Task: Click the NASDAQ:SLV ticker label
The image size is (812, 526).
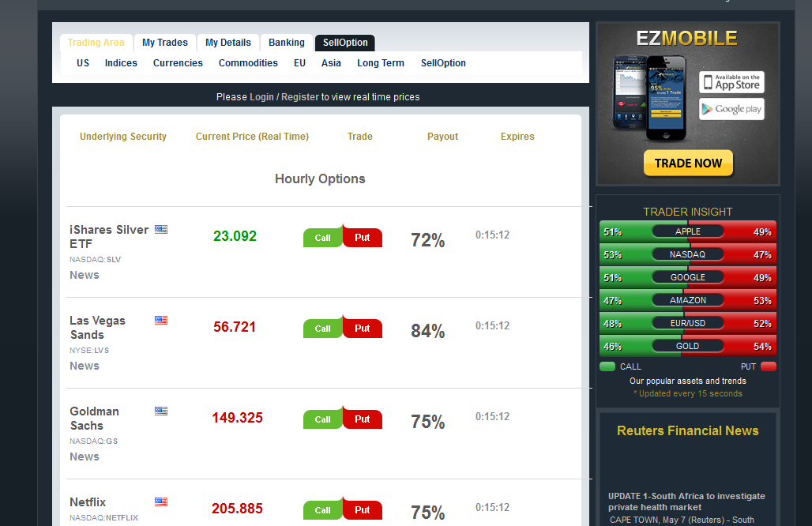Action: 96,259
